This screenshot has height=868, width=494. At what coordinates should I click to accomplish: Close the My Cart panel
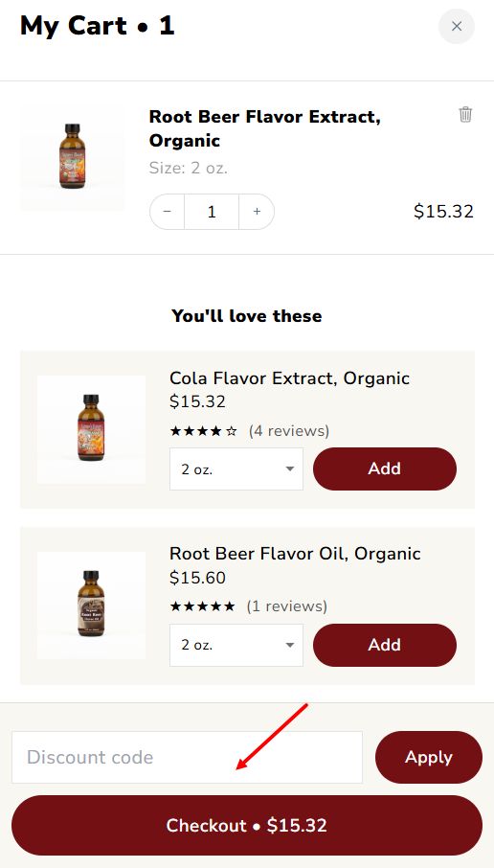[457, 26]
